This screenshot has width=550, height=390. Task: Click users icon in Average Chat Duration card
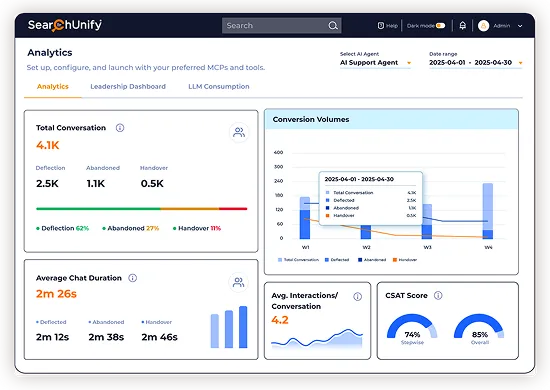(x=239, y=282)
